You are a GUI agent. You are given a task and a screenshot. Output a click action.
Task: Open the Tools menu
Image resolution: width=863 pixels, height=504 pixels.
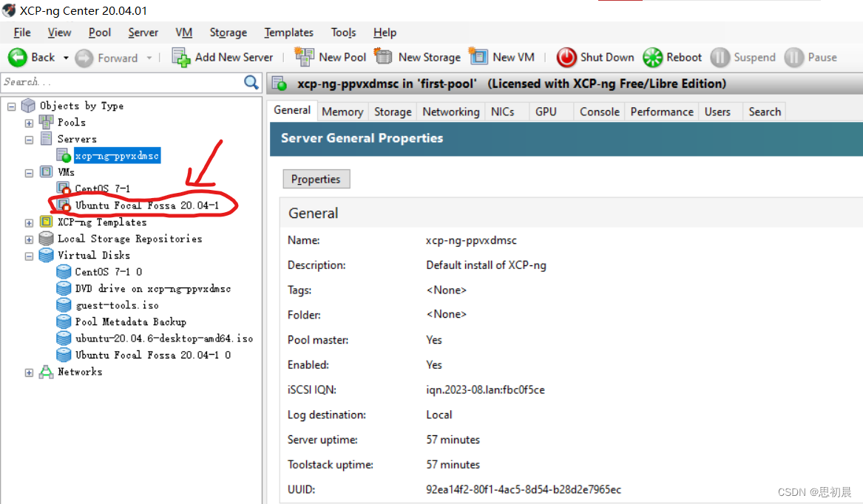[343, 33]
